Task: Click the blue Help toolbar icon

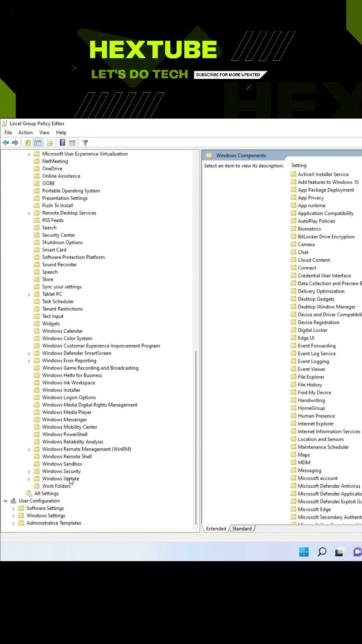Action: [x=62, y=143]
